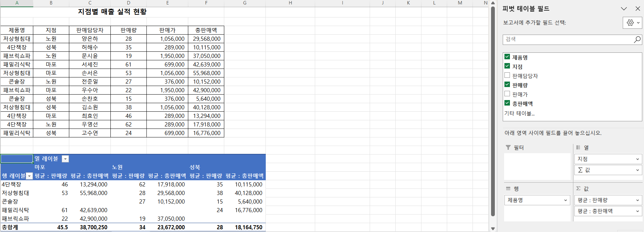Open the 평균 : 판매량 value field dropdown

click(637, 200)
